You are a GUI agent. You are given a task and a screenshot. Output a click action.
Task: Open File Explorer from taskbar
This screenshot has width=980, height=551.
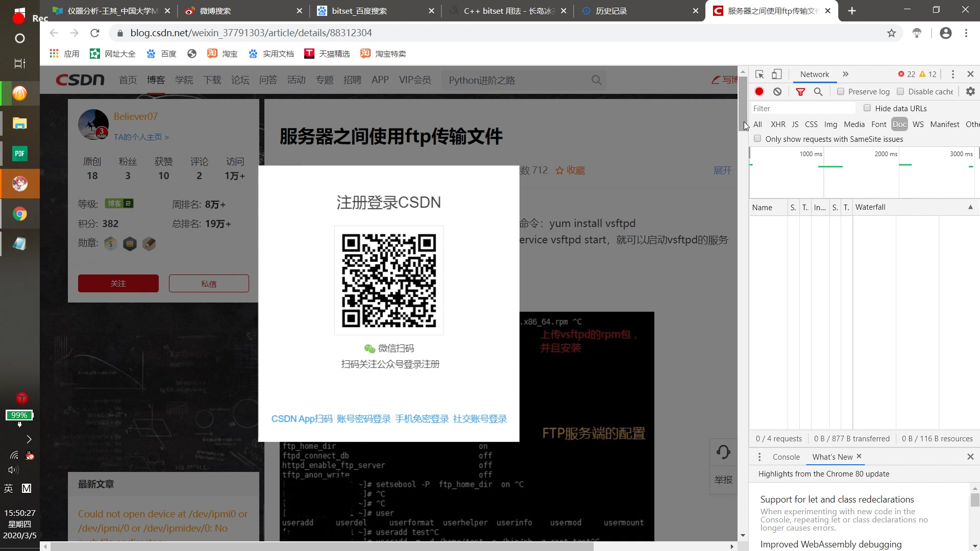coord(20,123)
